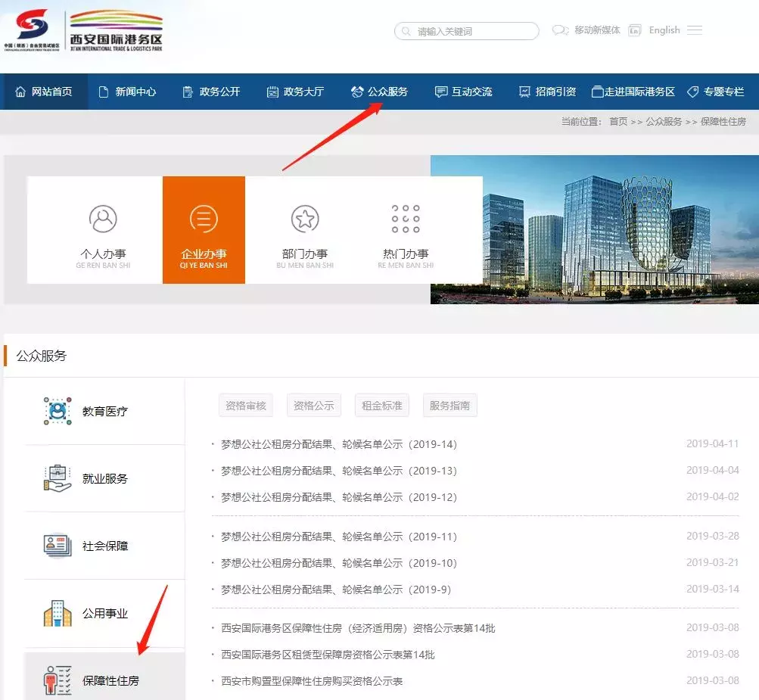
Task: Open the hamburger menu beside English
Action: pos(694,31)
